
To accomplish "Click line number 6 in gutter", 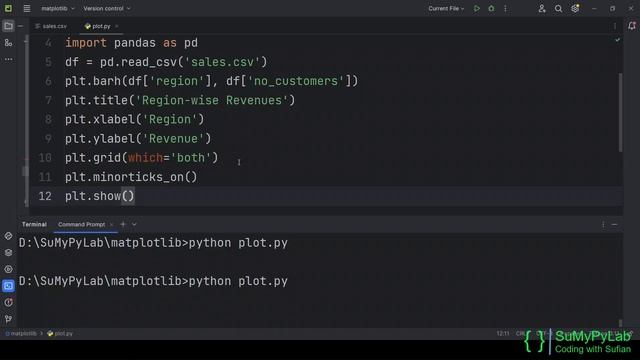I will click(48, 81).
